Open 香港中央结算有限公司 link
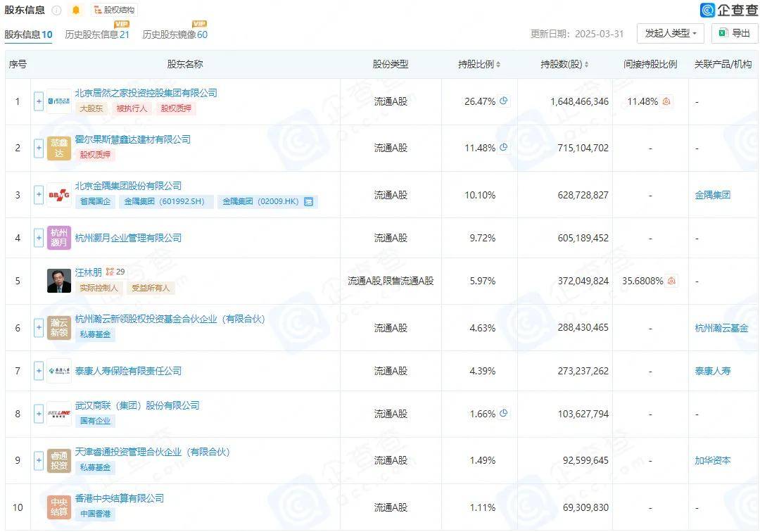760x532 pixels. pyautogui.click(x=119, y=498)
